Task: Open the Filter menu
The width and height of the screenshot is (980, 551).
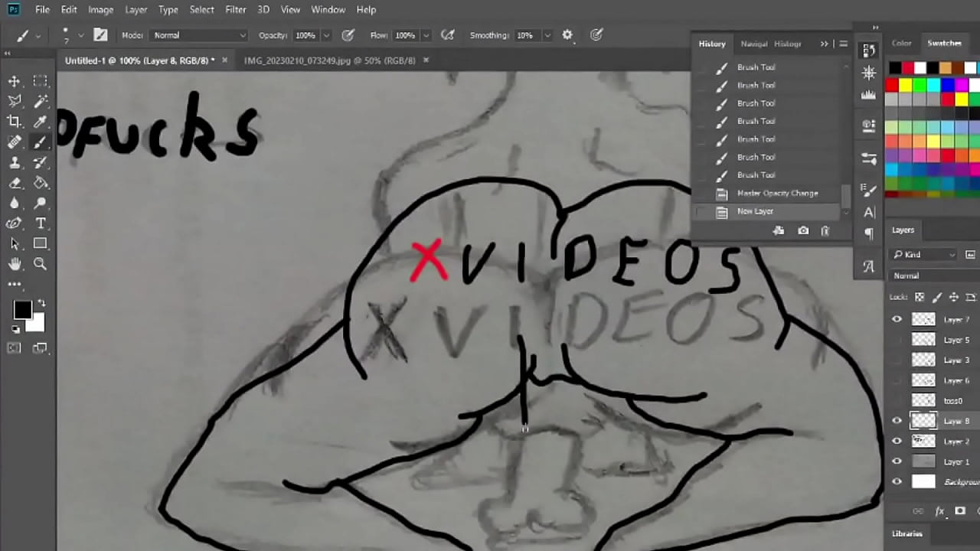Action: (x=235, y=9)
